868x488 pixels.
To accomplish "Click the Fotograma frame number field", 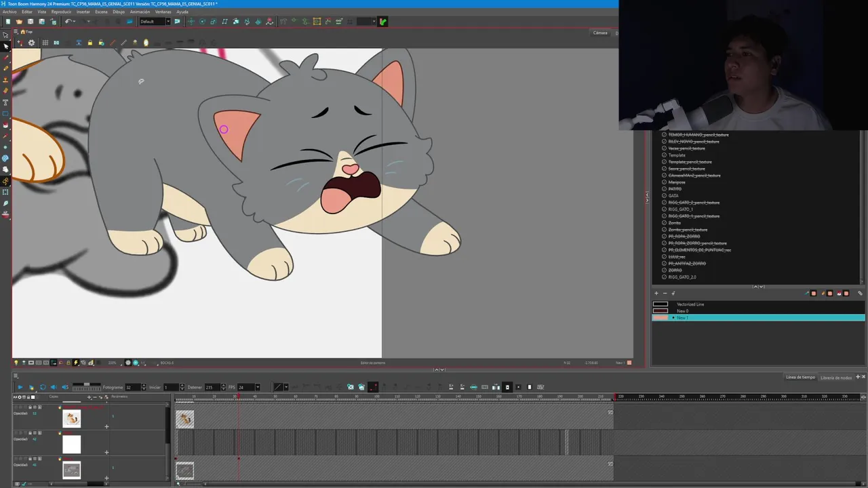I will 132,387.
